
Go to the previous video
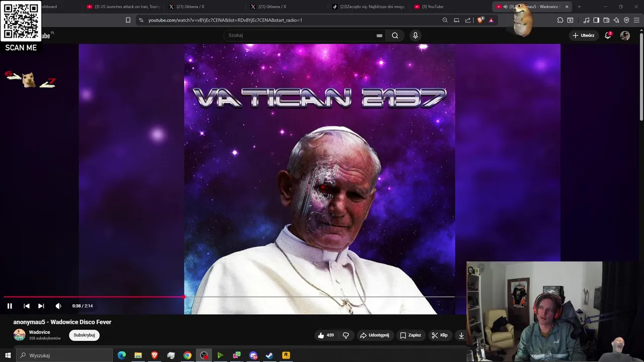tap(27, 306)
